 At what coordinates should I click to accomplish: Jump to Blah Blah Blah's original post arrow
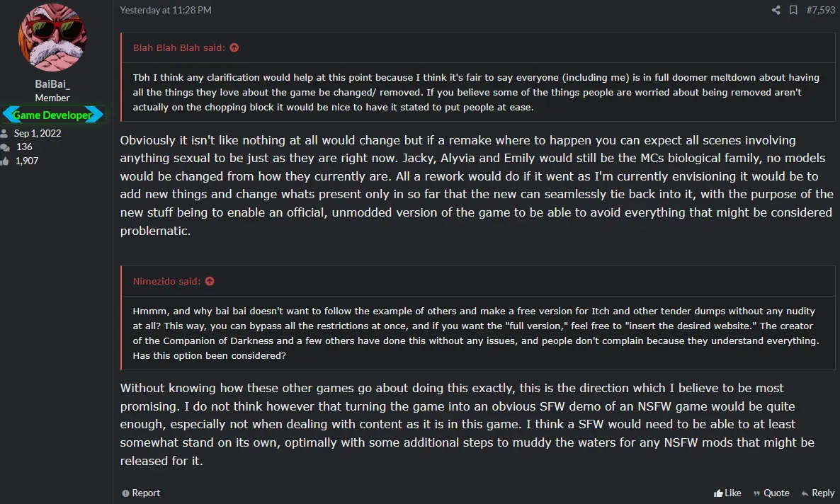(x=234, y=47)
